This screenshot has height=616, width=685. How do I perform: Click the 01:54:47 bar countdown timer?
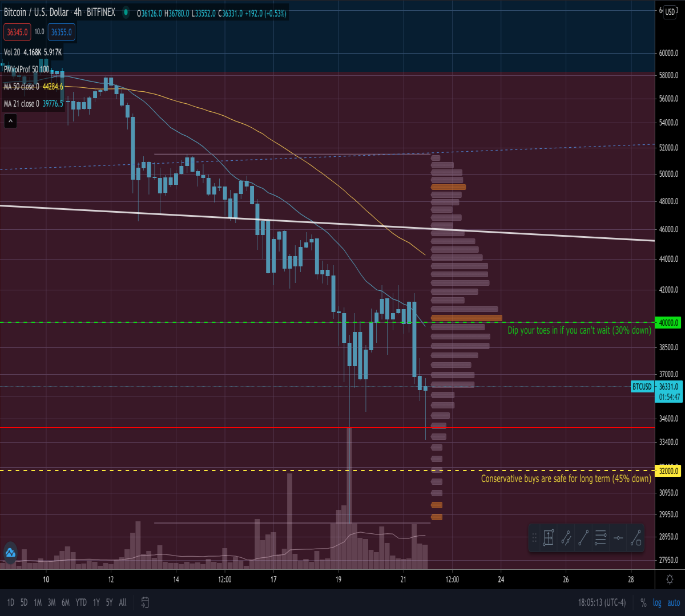(670, 397)
